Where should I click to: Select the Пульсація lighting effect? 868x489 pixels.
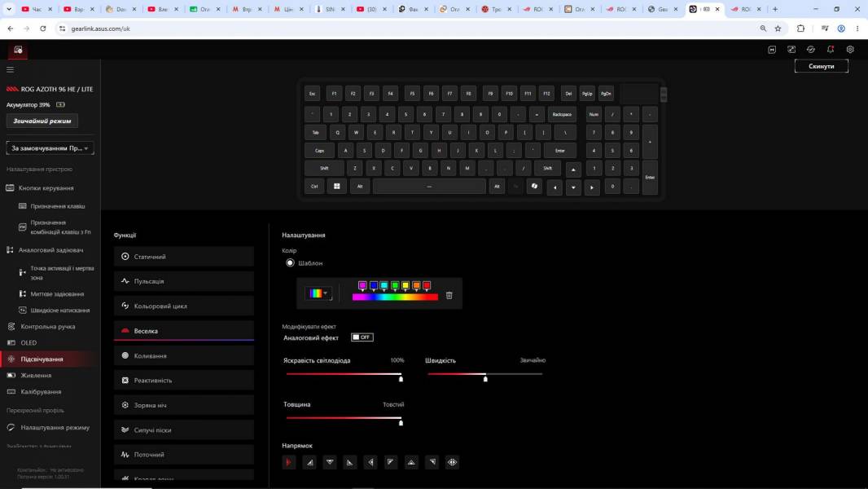point(184,281)
